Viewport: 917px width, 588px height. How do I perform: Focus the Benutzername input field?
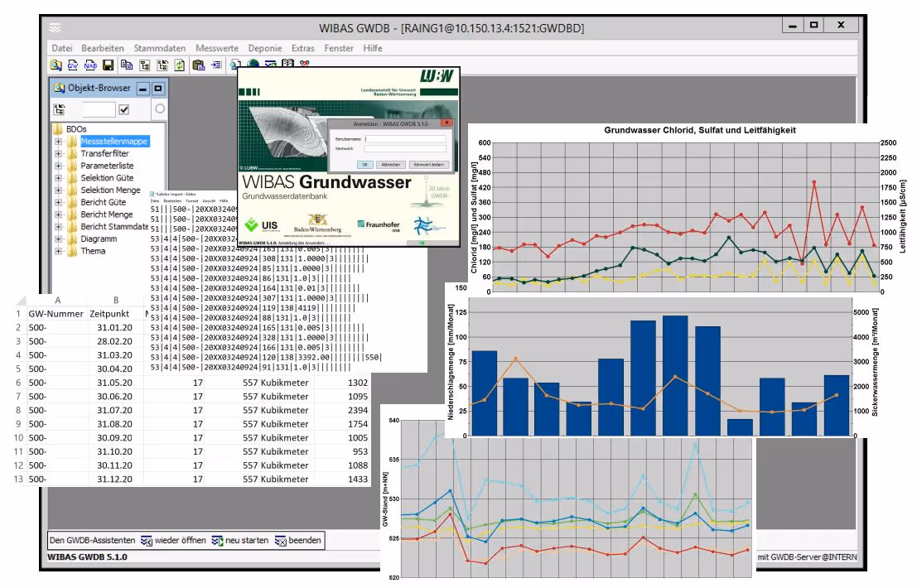(405, 139)
